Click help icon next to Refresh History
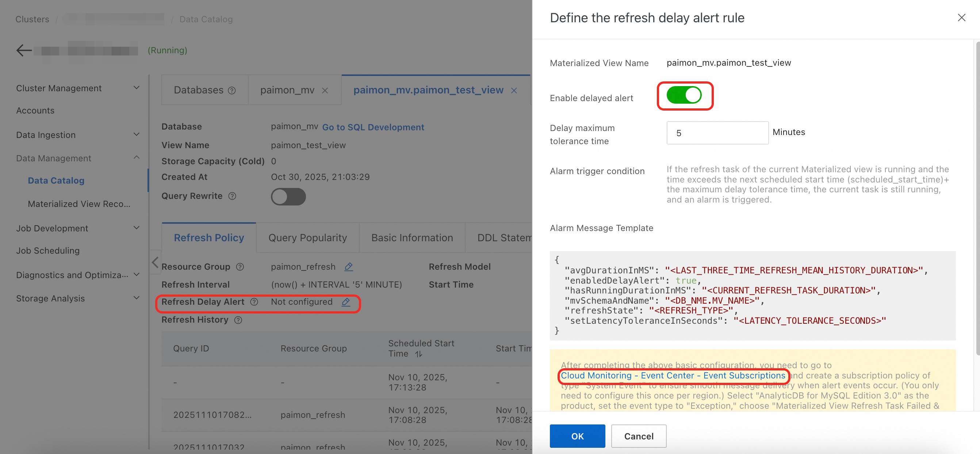The height and width of the screenshot is (454, 980). point(238,320)
